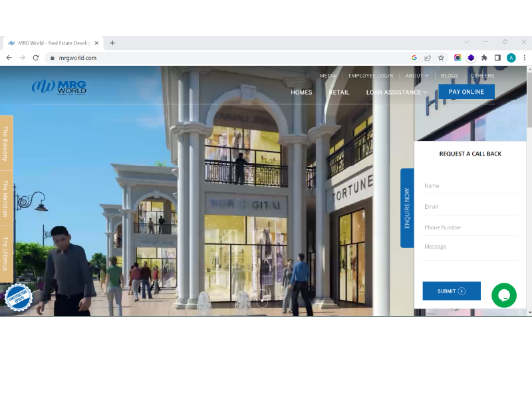532x399 pixels.
Task: Focus the Phone Number input field
Action: click(x=470, y=227)
